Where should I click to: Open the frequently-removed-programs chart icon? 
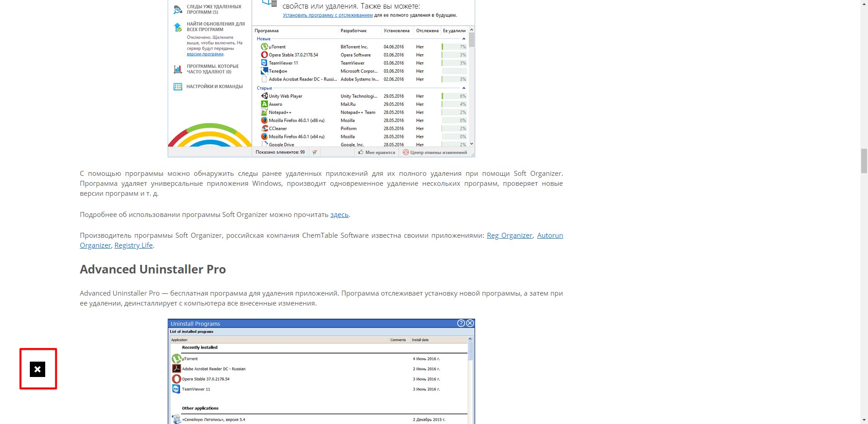pyautogui.click(x=177, y=69)
